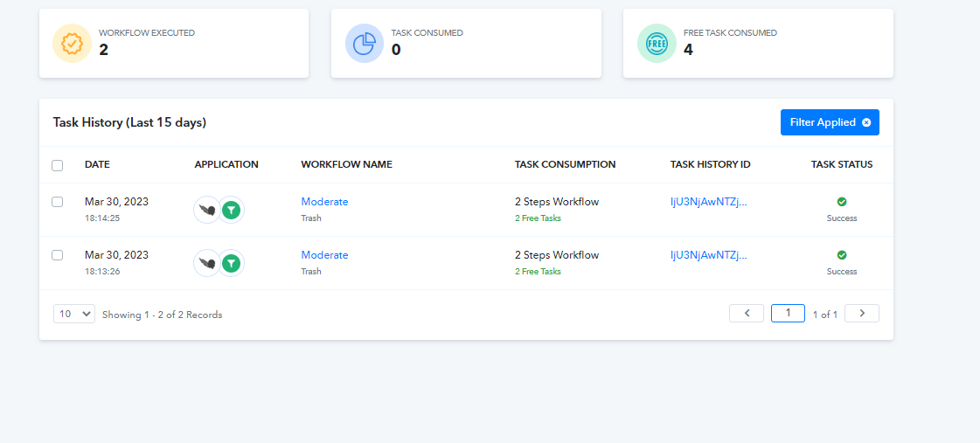
Task: Click 2 Free Tasks text in 18:14:25 row
Action: coord(538,218)
